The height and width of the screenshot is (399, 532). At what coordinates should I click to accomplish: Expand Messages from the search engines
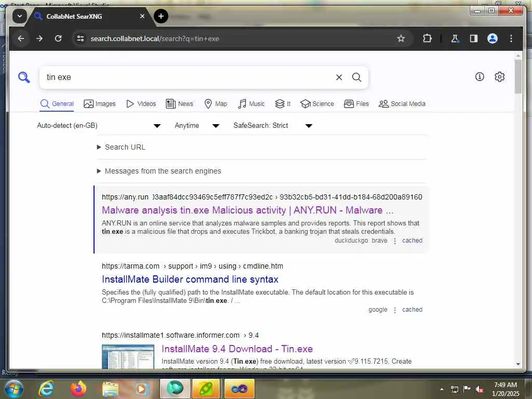pos(159,171)
